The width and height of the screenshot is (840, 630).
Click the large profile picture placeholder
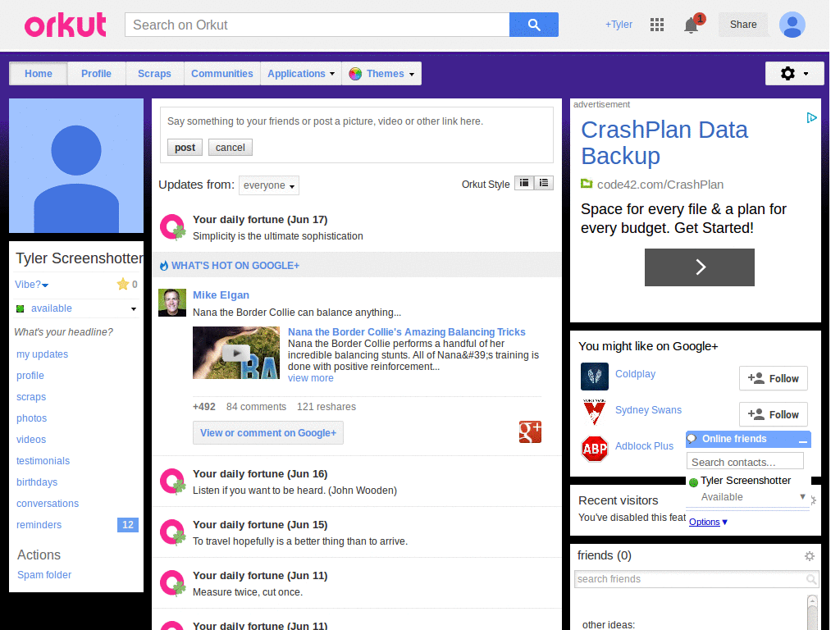(76, 166)
